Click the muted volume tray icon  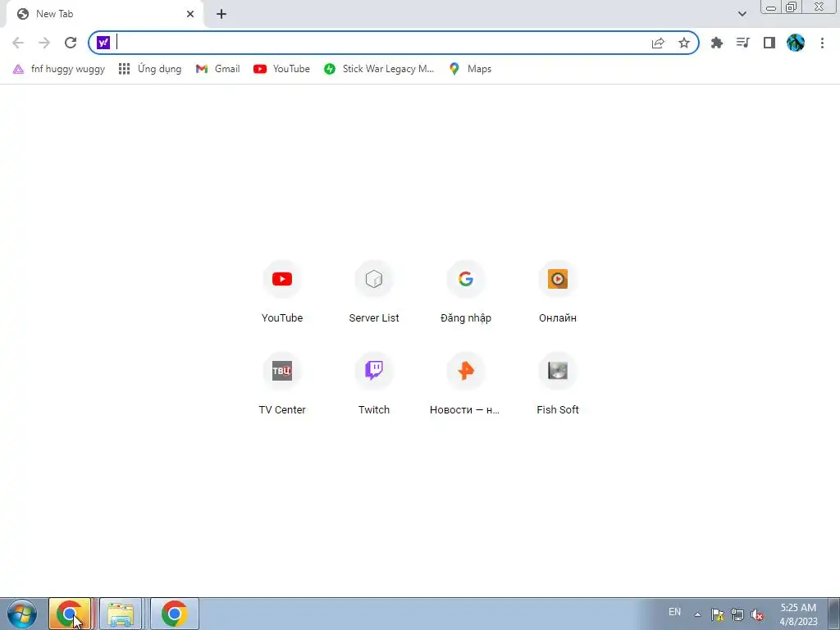point(757,614)
